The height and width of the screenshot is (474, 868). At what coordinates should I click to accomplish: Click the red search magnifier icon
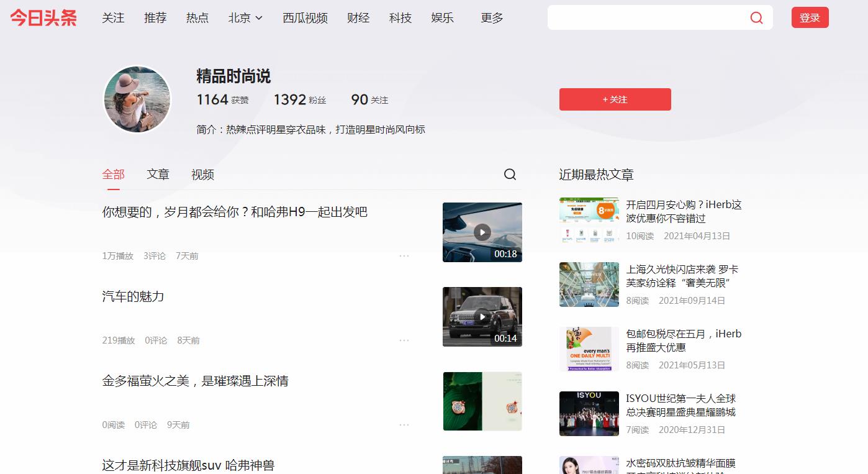(756, 17)
